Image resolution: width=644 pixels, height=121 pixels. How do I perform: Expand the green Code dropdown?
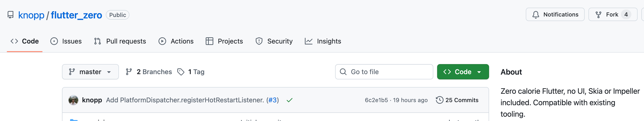tap(463, 72)
